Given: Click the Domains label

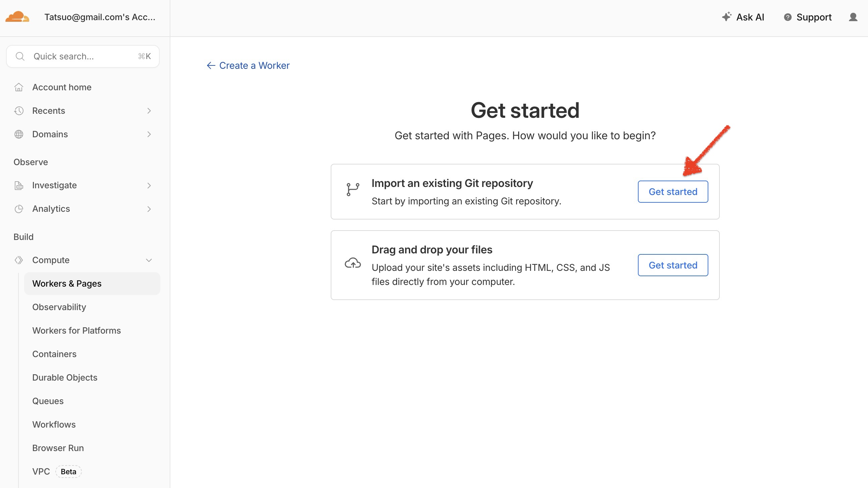Looking at the screenshot, I should point(50,134).
